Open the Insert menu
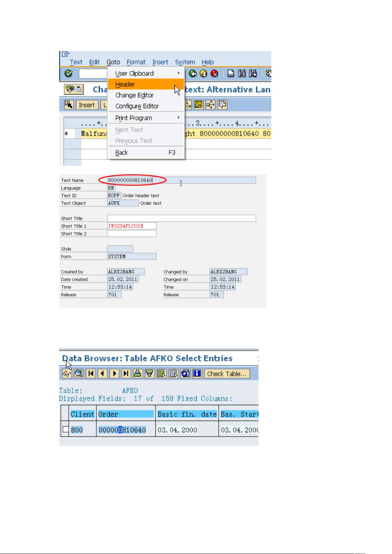 click(160, 62)
